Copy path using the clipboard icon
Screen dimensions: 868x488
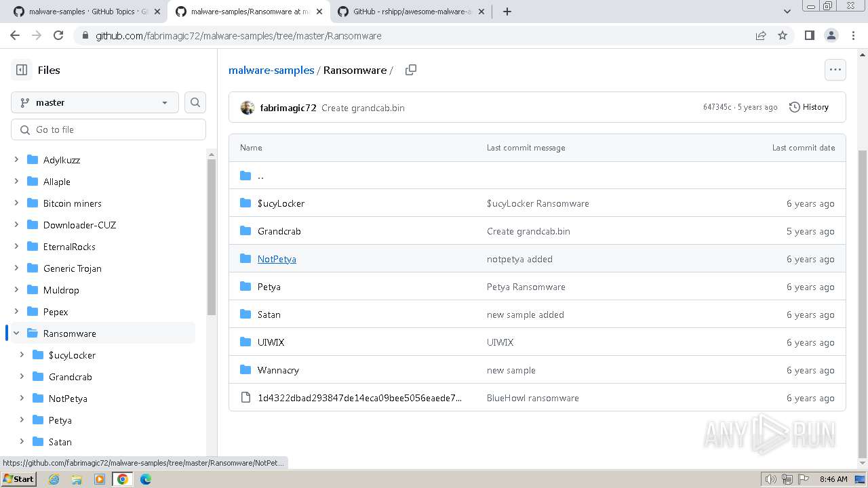411,70
